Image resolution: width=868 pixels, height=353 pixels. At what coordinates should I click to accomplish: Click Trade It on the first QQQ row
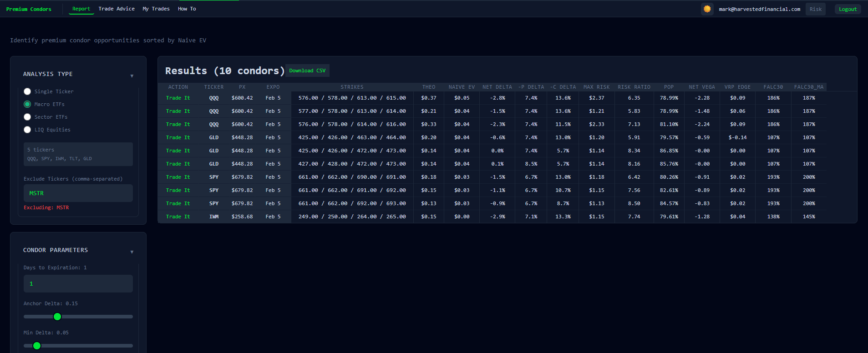tap(178, 98)
